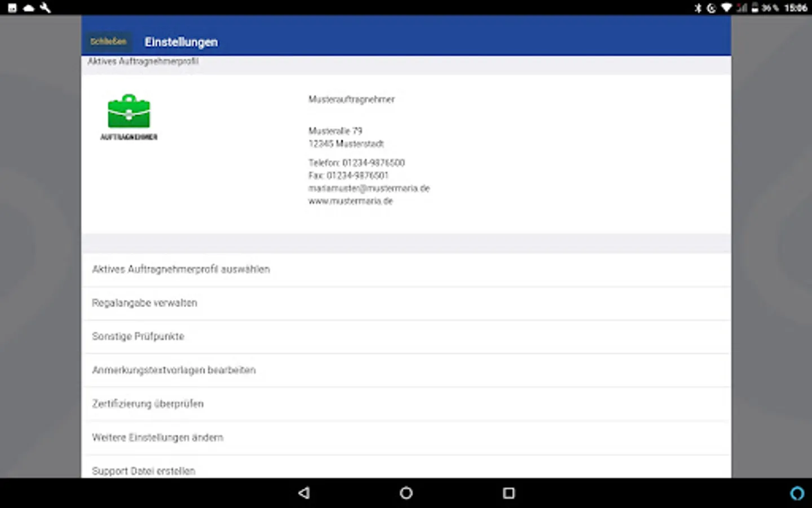Tap the Recents square navigation icon
Image resolution: width=812 pixels, height=508 pixels.
click(508, 493)
